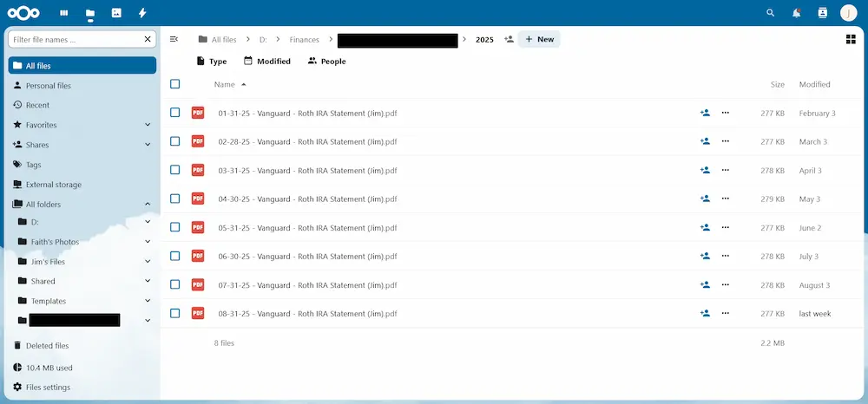Share the 02-28-25 Vanguard statement
Viewport: 868px width, 404px height.
coord(705,141)
